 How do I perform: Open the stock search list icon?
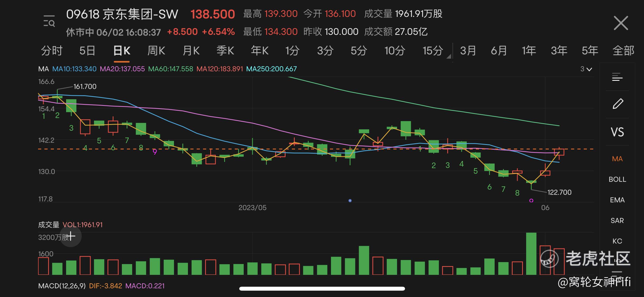pos(49,22)
